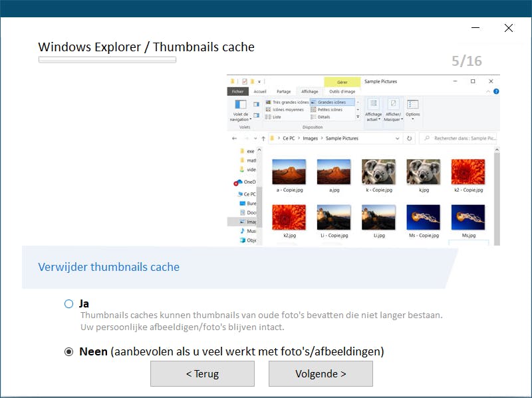The image size is (532, 398).
Task: Open Affichage tab in Explorer preview
Action: tap(310, 91)
